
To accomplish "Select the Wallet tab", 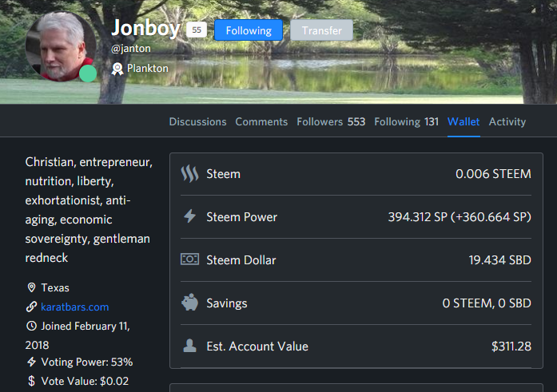I will point(464,121).
